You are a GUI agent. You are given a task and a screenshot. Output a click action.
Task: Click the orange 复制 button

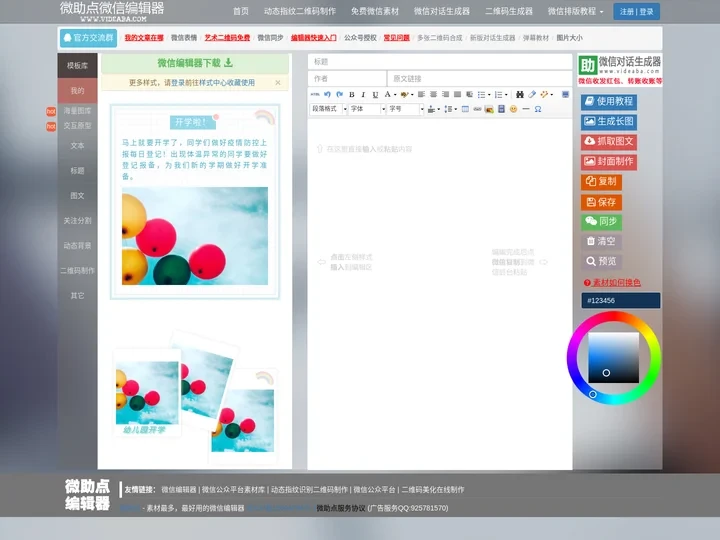602,181
